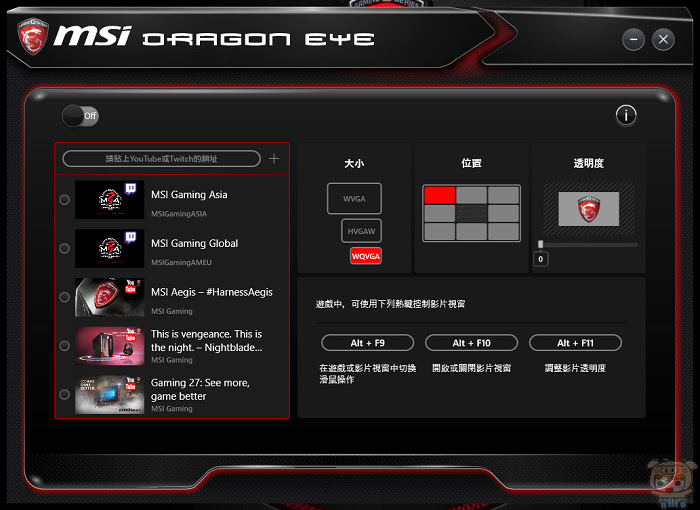700x510 pixels.
Task: Click the "MSI Aegis – #HarnessAegis" title
Action: pyautogui.click(x=212, y=292)
